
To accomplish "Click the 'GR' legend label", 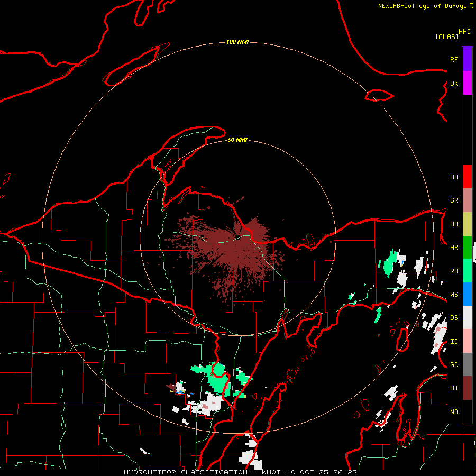I will click(454, 200).
